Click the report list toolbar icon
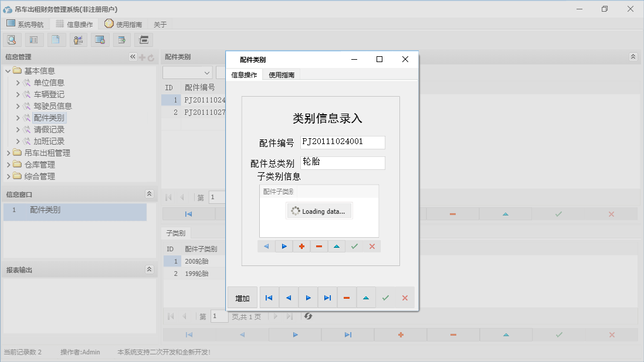 point(33,39)
